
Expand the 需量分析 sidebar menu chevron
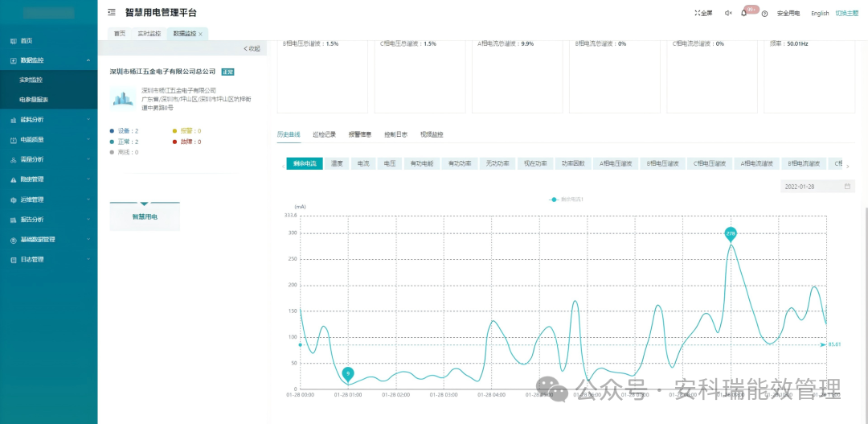click(88, 159)
